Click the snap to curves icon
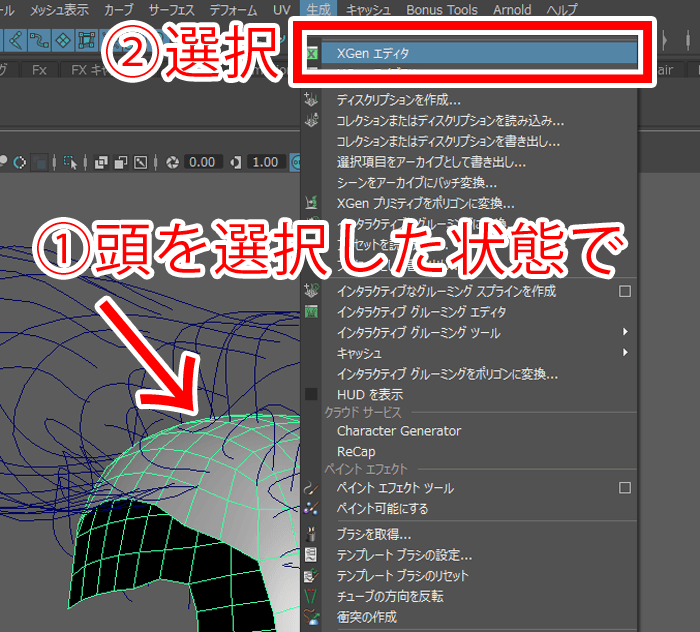The width and height of the screenshot is (700, 632). [x=39, y=41]
